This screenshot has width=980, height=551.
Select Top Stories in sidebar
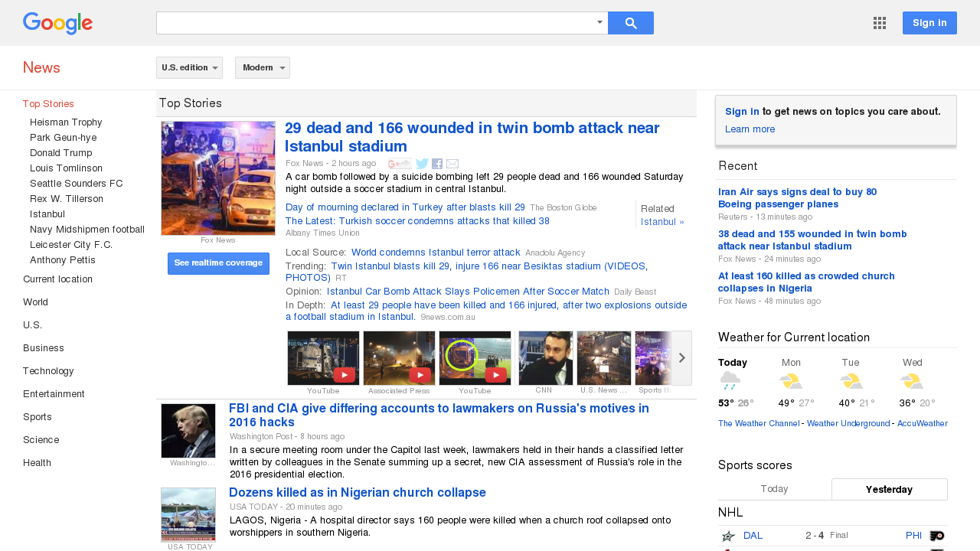click(x=48, y=104)
